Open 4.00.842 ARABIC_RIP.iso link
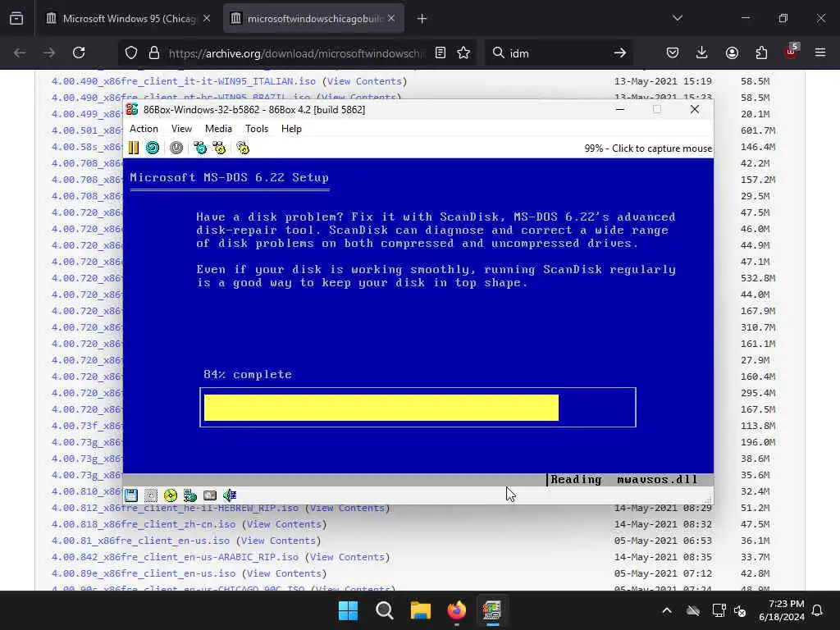The image size is (840, 630). coord(176,557)
